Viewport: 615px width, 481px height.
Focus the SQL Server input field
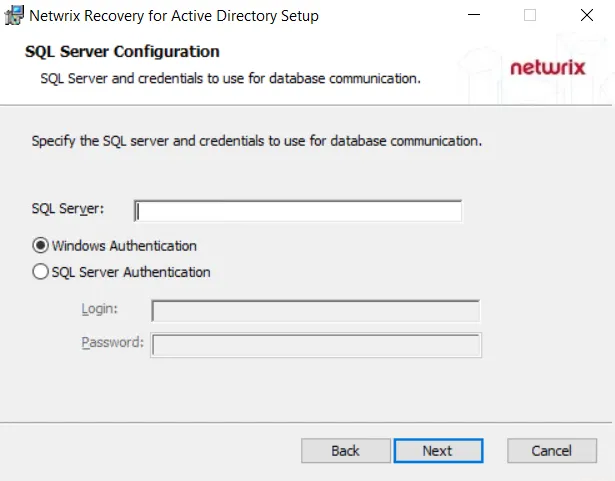(298, 211)
